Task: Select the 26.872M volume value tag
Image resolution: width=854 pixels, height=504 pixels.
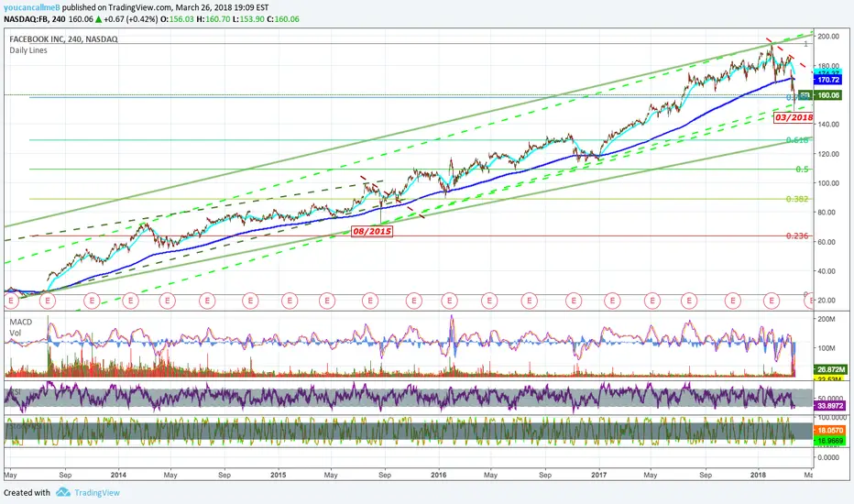Action: [x=828, y=369]
